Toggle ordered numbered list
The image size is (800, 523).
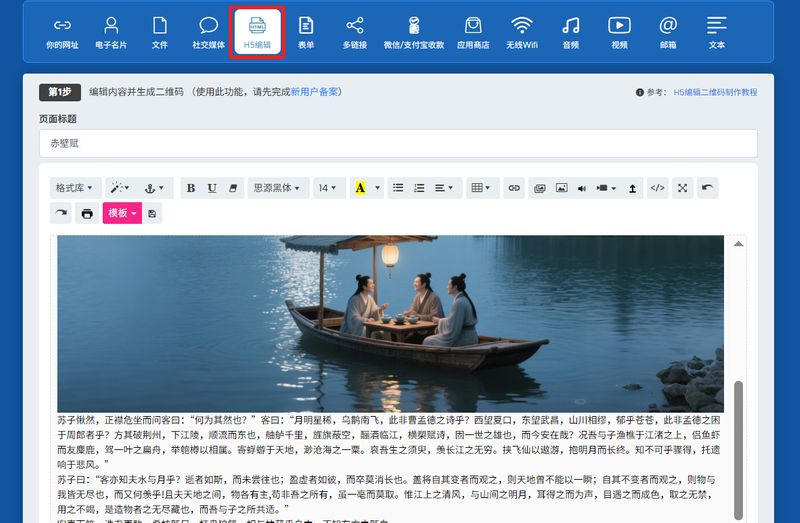419,188
